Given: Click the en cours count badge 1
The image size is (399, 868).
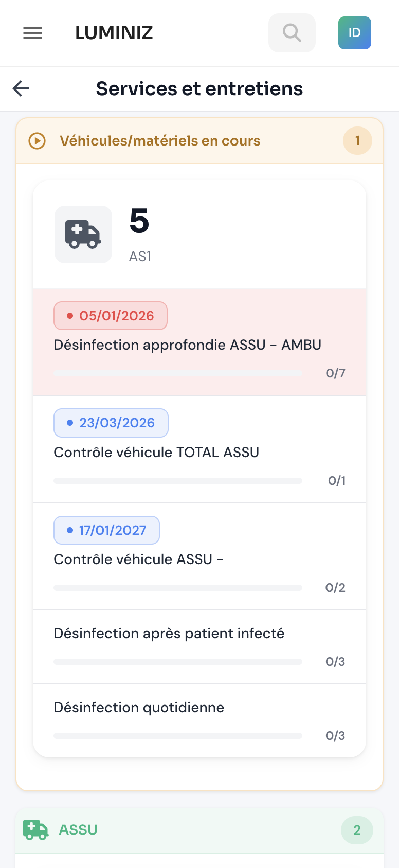Looking at the screenshot, I should (357, 141).
